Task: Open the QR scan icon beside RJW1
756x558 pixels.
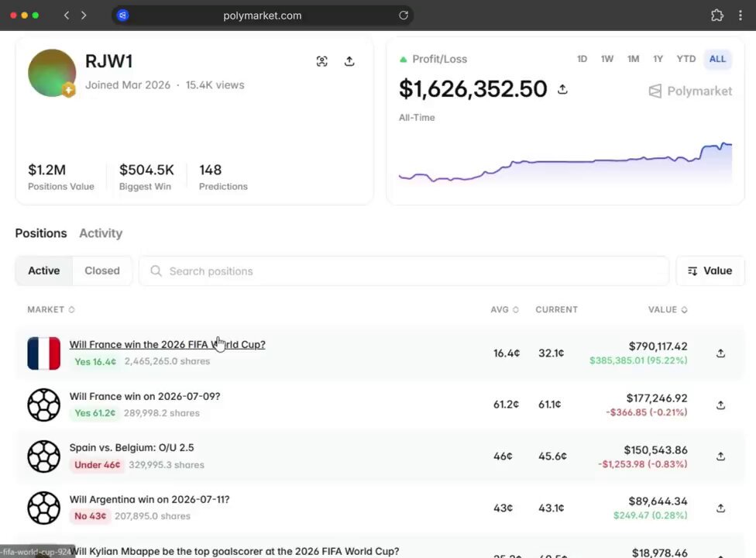Action: coord(321,61)
